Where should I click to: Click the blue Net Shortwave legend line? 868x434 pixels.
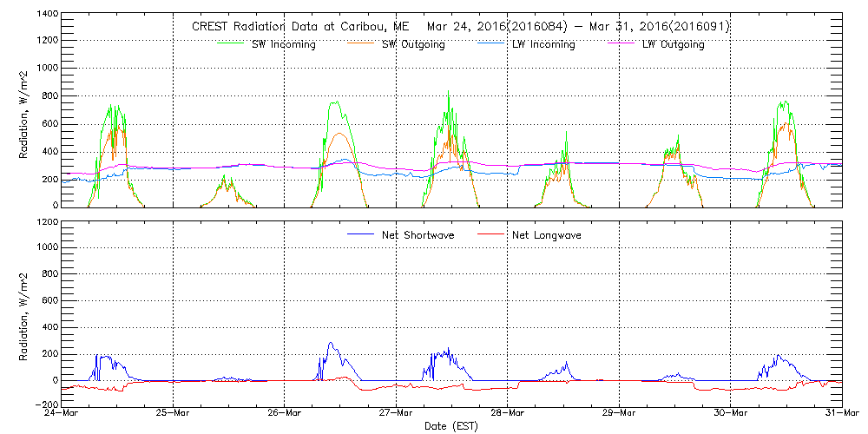click(x=361, y=234)
